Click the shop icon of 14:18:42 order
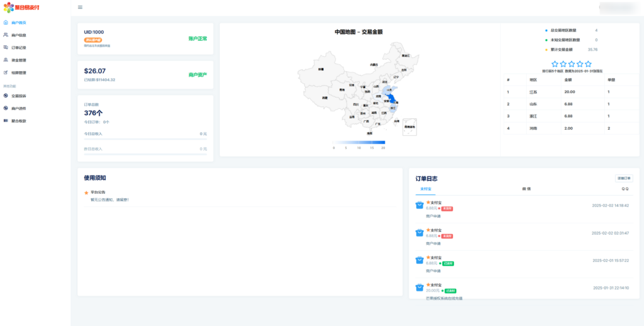 [x=419, y=206]
